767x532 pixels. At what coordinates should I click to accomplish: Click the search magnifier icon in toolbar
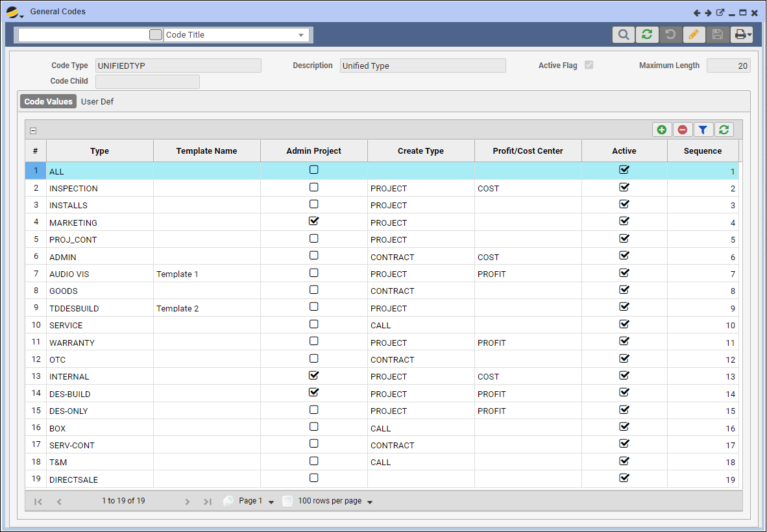point(623,35)
